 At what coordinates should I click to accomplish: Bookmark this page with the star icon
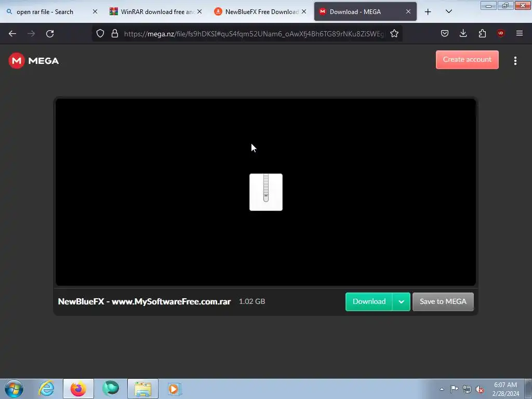point(394,33)
